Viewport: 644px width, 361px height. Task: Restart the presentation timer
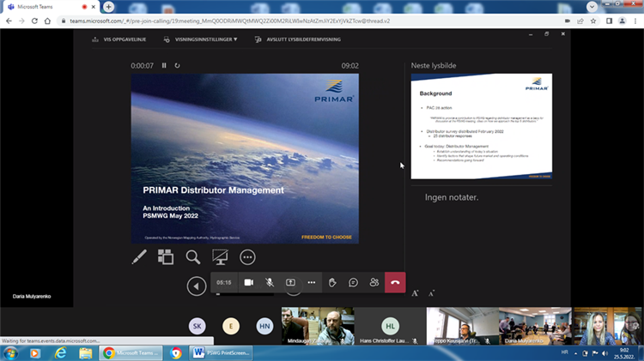click(177, 65)
